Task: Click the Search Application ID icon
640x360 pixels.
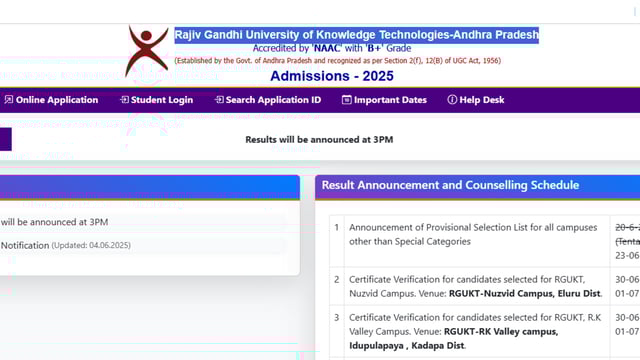Action: (219, 100)
